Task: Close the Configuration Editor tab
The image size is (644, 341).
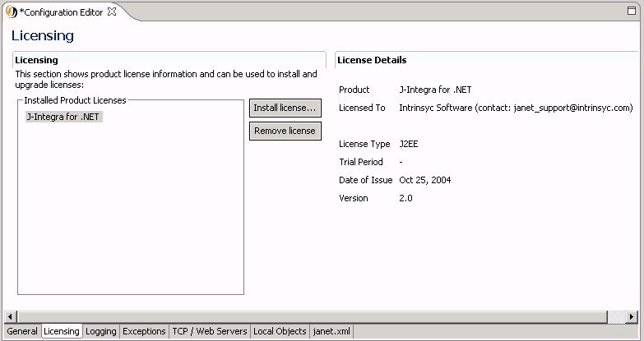Action: [x=112, y=12]
